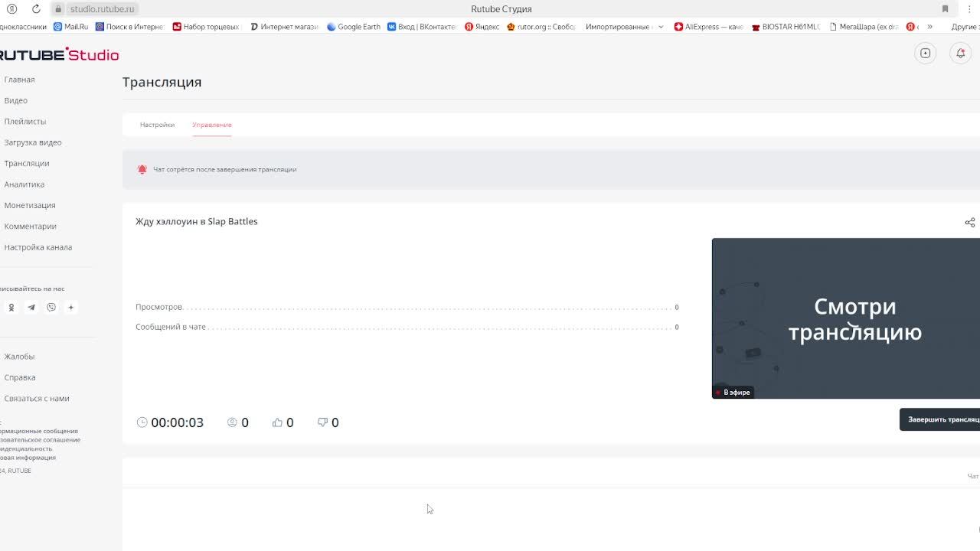Click the Сообщений в чате statistic row

407,327
